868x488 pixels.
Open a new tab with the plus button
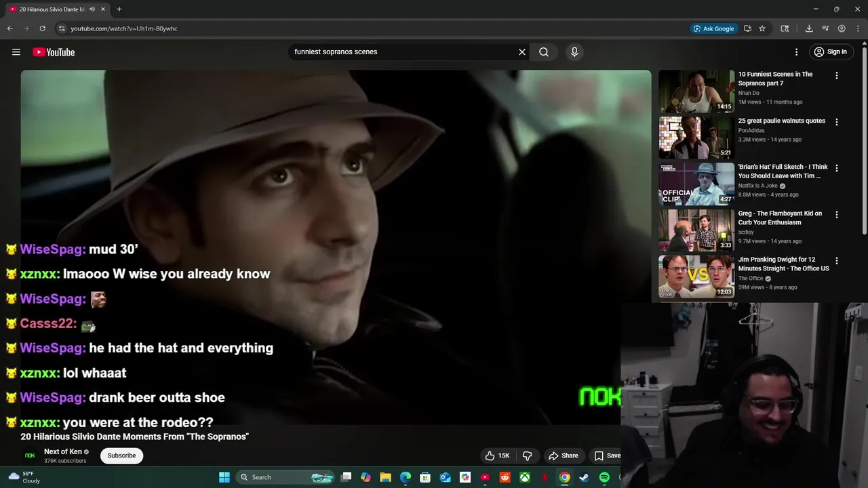click(x=119, y=9)
